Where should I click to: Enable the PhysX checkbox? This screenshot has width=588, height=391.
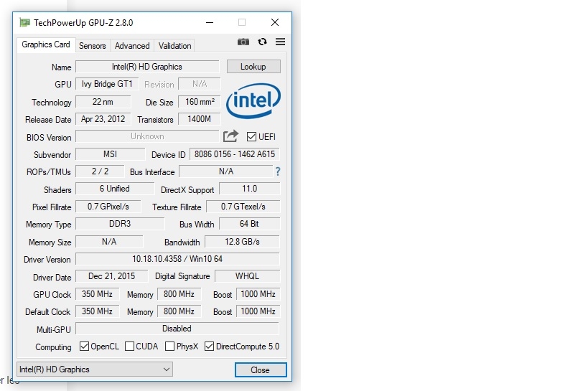click(x=170, y=347)
